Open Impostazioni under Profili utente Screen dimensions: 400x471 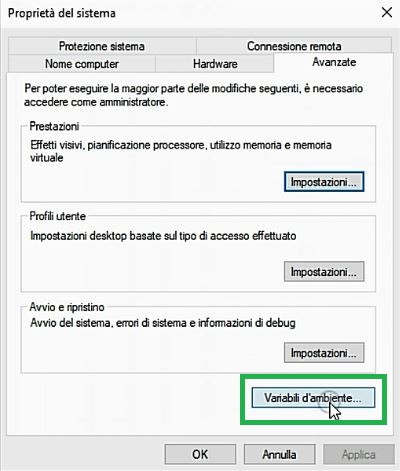click(324, 272)
